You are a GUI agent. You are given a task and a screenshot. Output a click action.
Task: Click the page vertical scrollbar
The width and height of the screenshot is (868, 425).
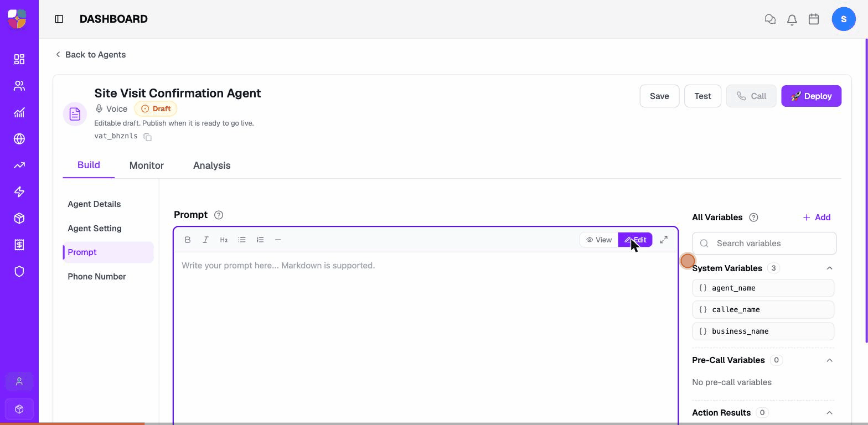point(866,191)
